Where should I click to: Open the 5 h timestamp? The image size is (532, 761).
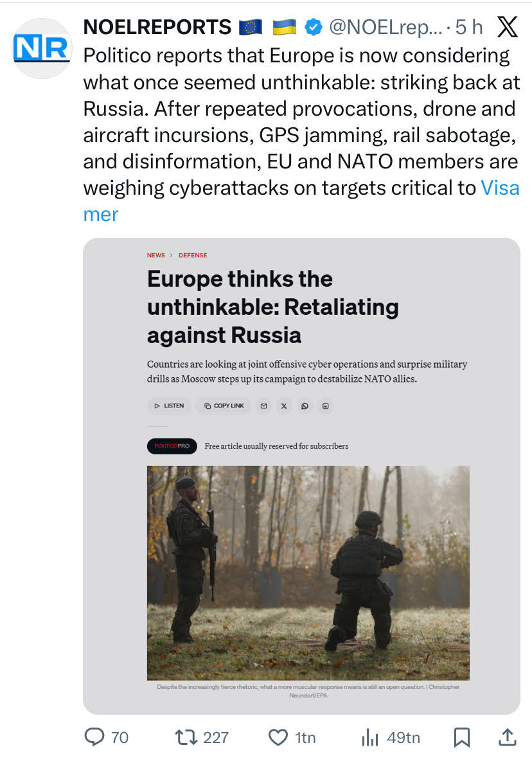(x=469, y=27)
